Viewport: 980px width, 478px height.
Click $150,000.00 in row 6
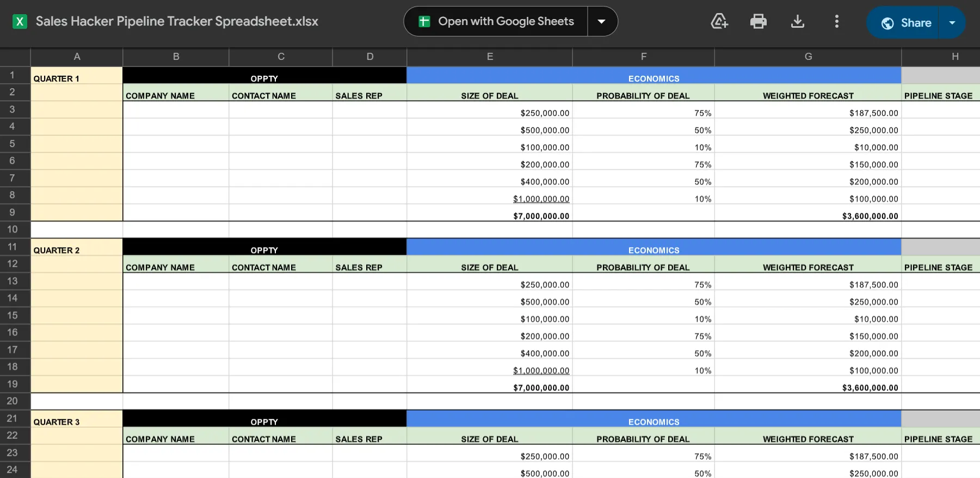pos(808,161)
